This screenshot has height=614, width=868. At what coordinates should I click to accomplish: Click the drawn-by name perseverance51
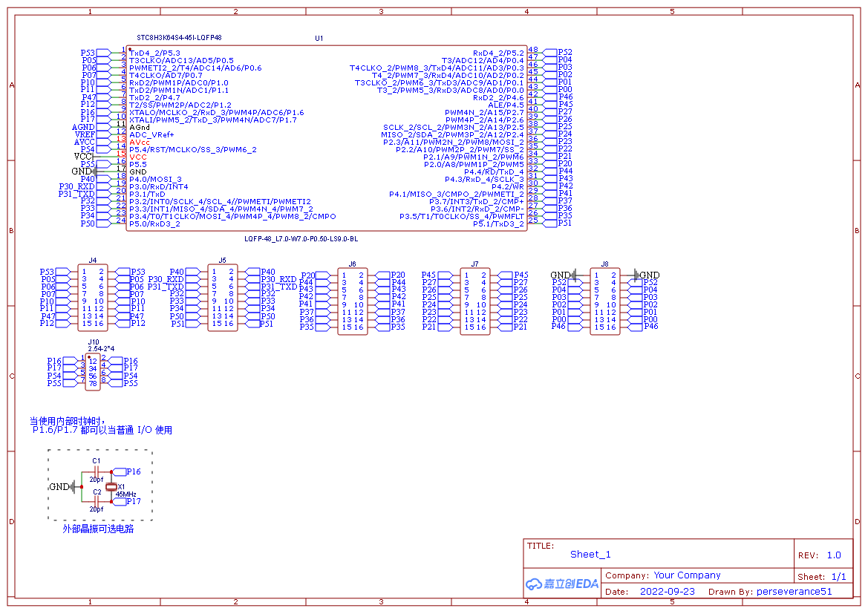click(x=794, y=591)
